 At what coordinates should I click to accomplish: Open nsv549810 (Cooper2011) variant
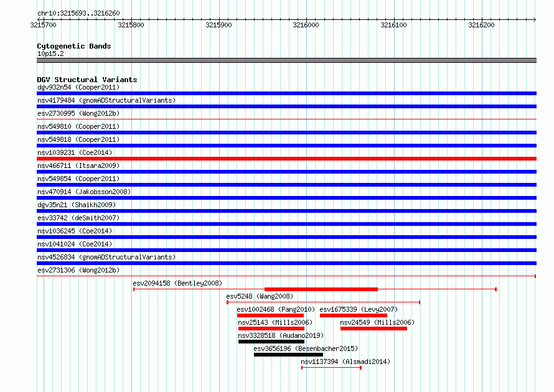[78, 126]
